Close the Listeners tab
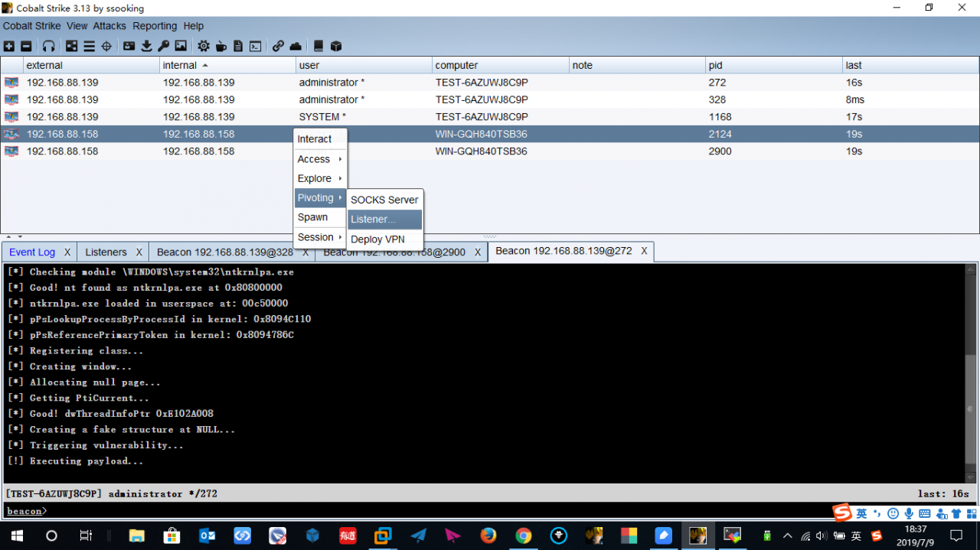The image size is (980, 550). pyautogui.click(x=139, y=252)
